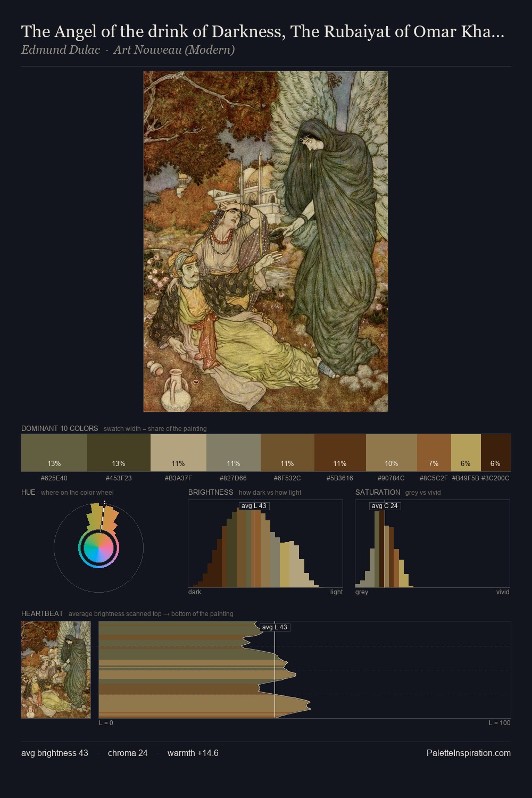532x798 pixels.
Task: Click the SATURATION section heading
Action: pos(378,492)
